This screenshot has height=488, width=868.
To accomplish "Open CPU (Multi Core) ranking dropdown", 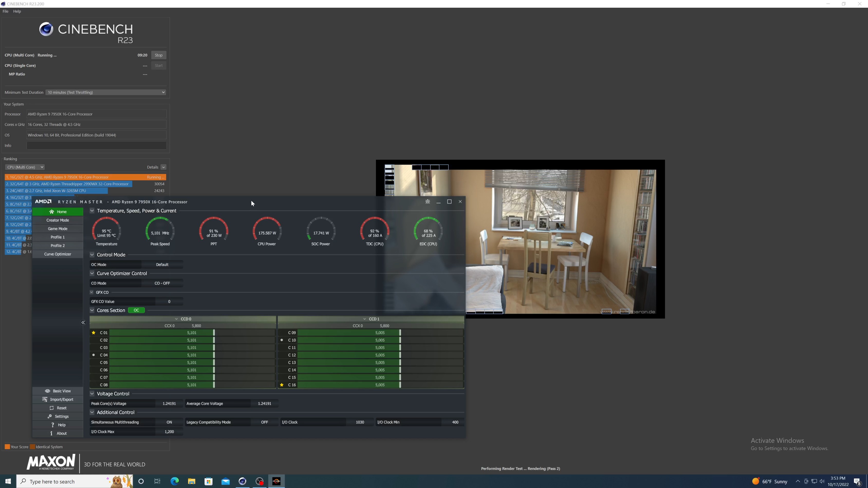I will [25, 167].
